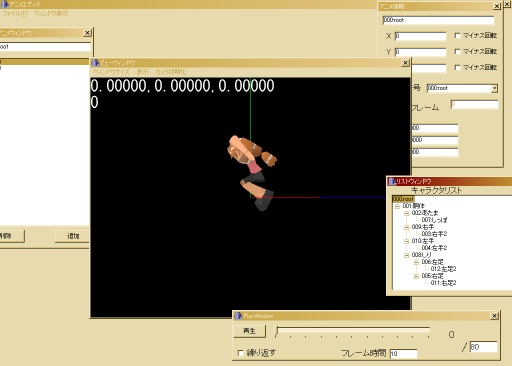Close the アニメウィンドウ panel on the left
Viewport: 512px width, 366px height.
pos(87,33)
